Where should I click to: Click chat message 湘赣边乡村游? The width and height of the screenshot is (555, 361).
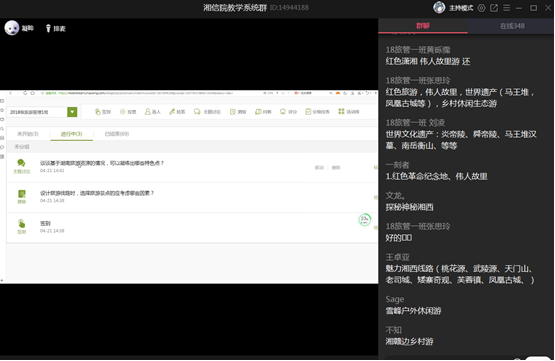click(410, 342)
